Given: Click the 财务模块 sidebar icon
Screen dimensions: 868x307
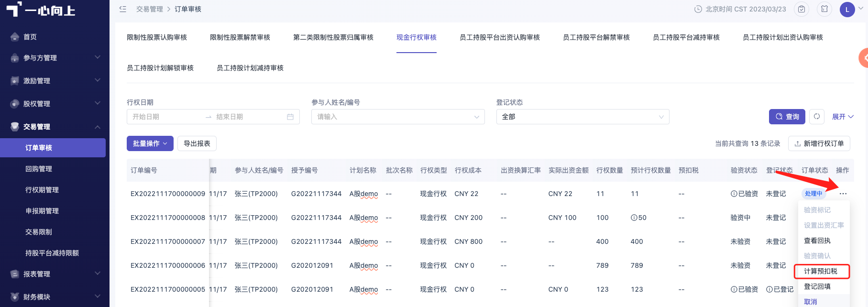Looking at the screenshot, I should [15, 297].
